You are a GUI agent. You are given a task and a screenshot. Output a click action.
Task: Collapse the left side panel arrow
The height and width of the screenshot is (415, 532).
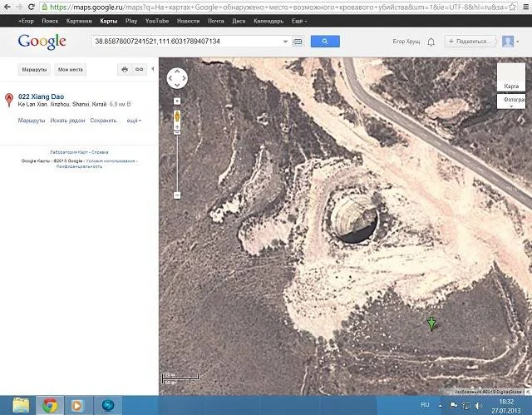click(x=153, y=69)
